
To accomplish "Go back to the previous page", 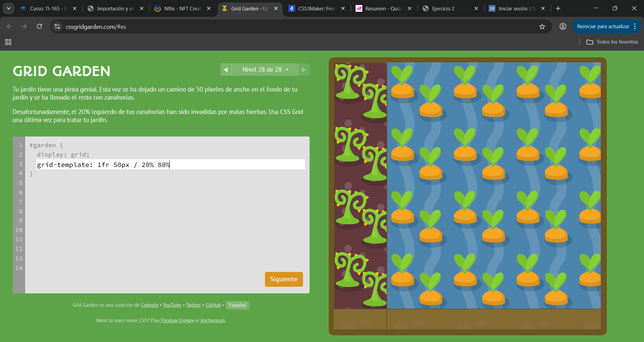I will point(9,26).
